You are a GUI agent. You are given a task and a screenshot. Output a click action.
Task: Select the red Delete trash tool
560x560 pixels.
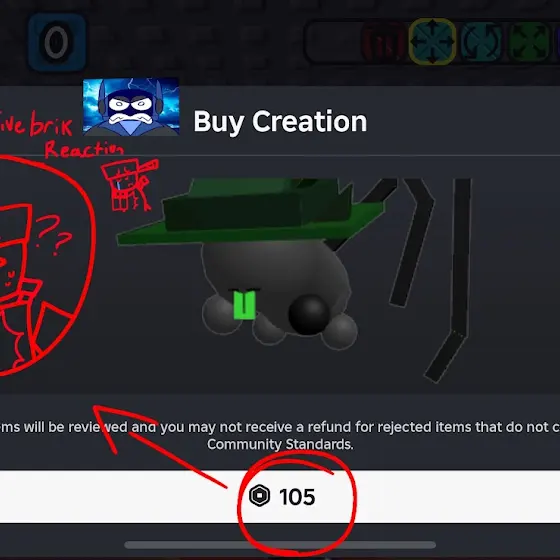pyautogui.click(x=384, y=42)
